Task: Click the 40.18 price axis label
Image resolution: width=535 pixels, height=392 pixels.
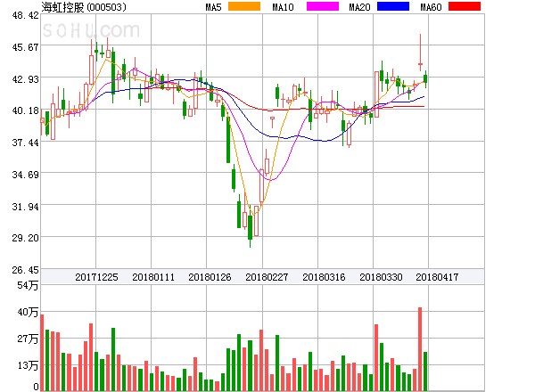Action: (x=26, y=110)
